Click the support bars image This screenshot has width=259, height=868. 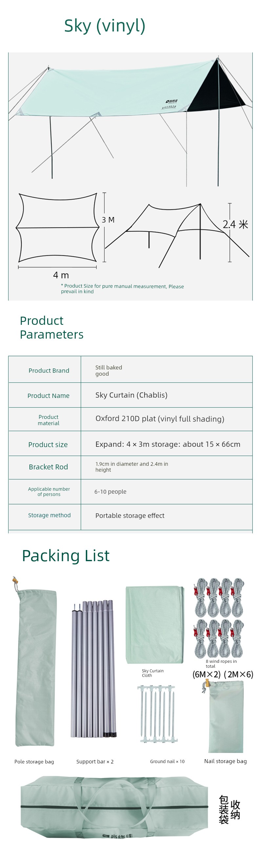94,669
